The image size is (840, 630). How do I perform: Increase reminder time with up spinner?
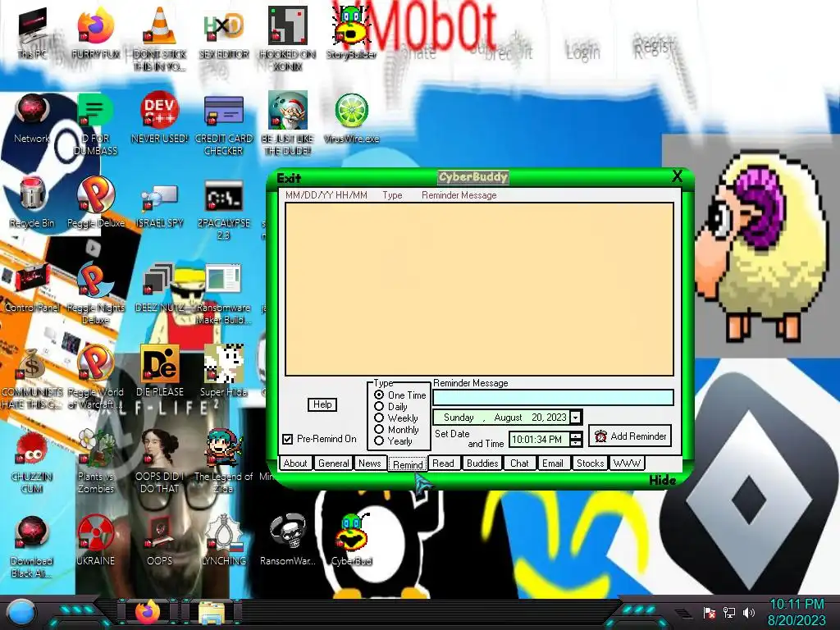click(x=576, y=436)
